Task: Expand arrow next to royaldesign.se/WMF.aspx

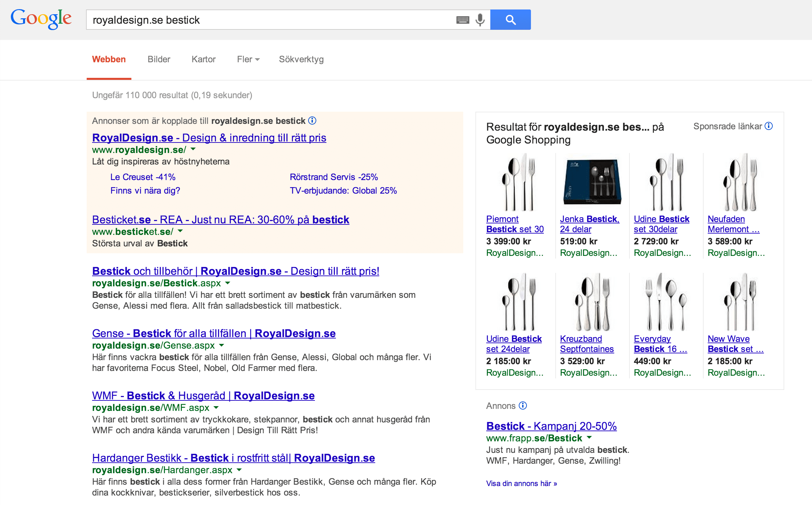Action: tap(216, 407)
